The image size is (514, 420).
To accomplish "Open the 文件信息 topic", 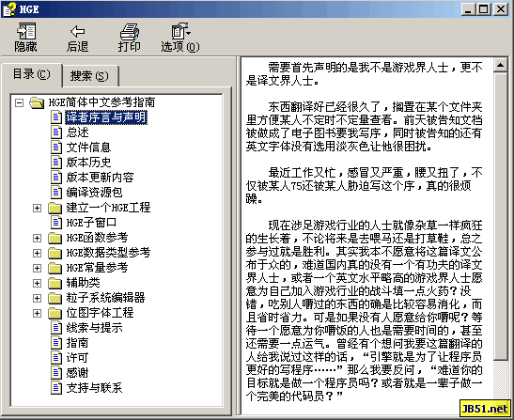I will 88,148.
